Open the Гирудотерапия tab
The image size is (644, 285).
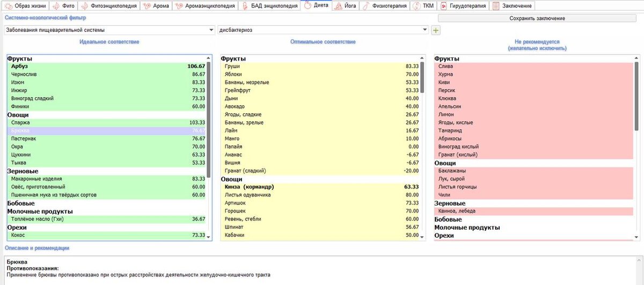click(464, 6)
